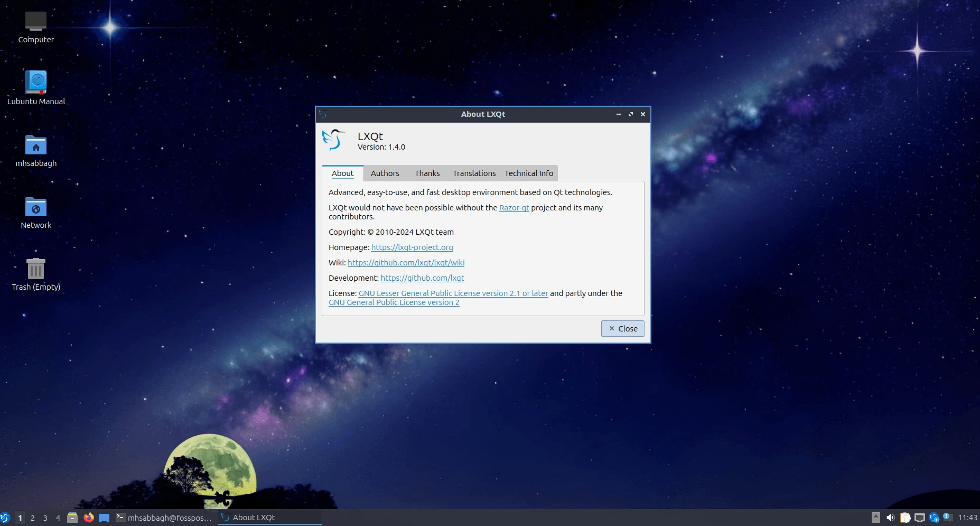
Task: Click the 'About LXQt' titlebar text
Action: [x=483, y=114]
